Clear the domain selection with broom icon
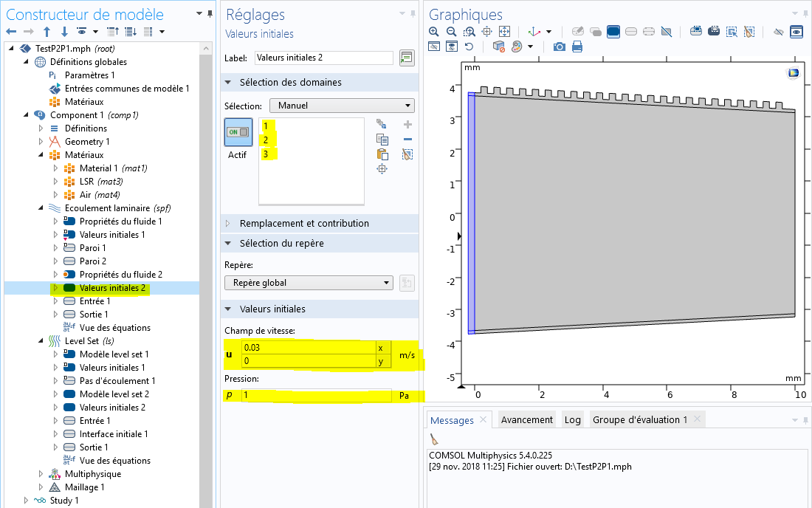This screenshot has width=812, height=508. pyautogui.click(x=407, y=154)
